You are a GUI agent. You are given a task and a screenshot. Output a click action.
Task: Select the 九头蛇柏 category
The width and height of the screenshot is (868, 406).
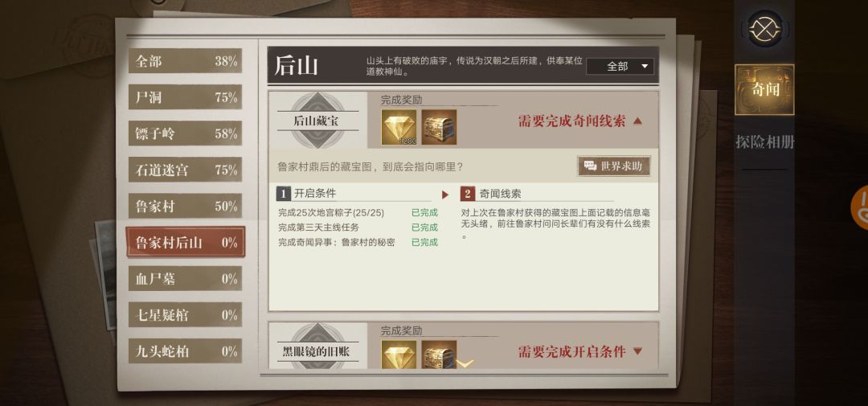point(185,351)
